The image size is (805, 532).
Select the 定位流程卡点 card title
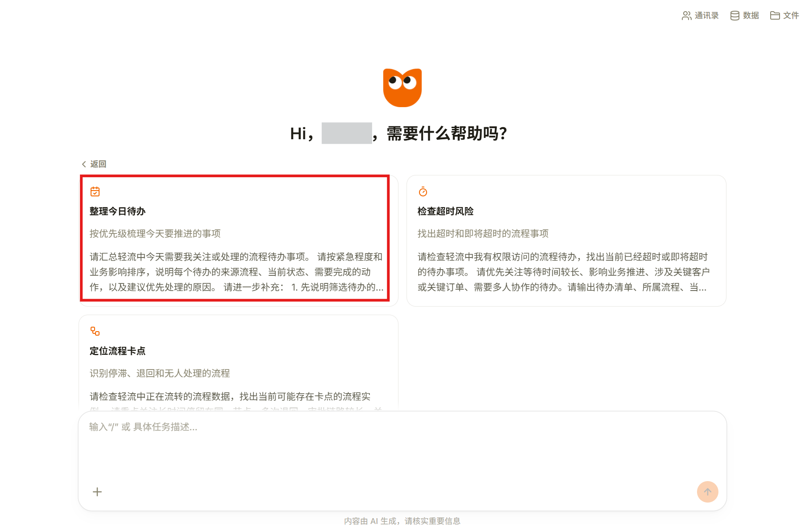click(117, 351)
